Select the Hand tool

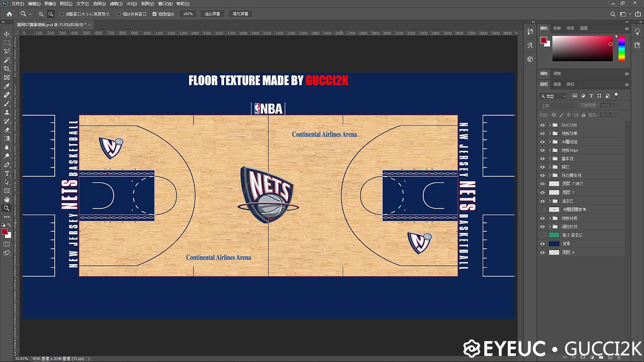7,200
